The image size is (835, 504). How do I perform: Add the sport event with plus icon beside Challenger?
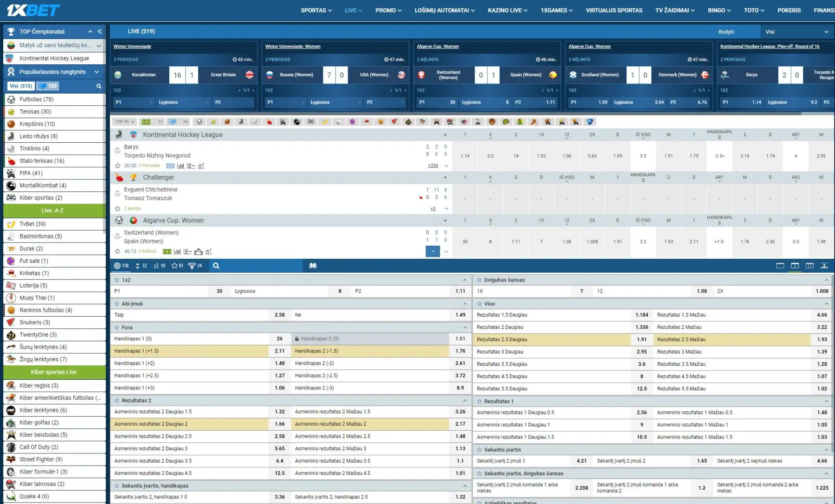(445, 178)
